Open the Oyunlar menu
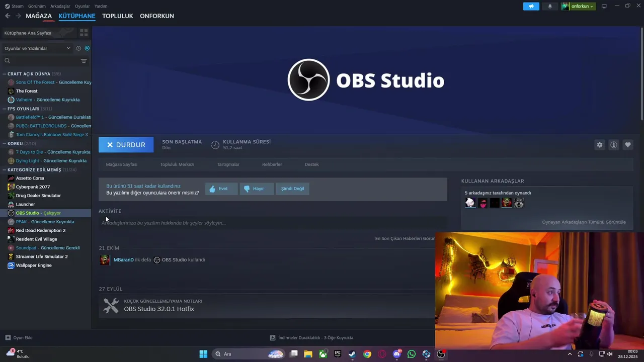The height and width of the screenshot is (362, 644). click(83, 6)
